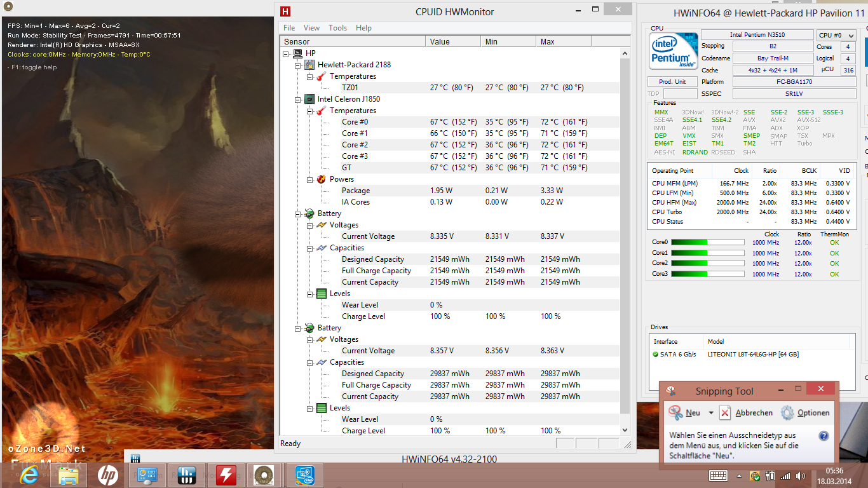Viewport: 868px width, 488px height.
Task: Click the Bay Trail-M codename value
Action: point(773,58)
